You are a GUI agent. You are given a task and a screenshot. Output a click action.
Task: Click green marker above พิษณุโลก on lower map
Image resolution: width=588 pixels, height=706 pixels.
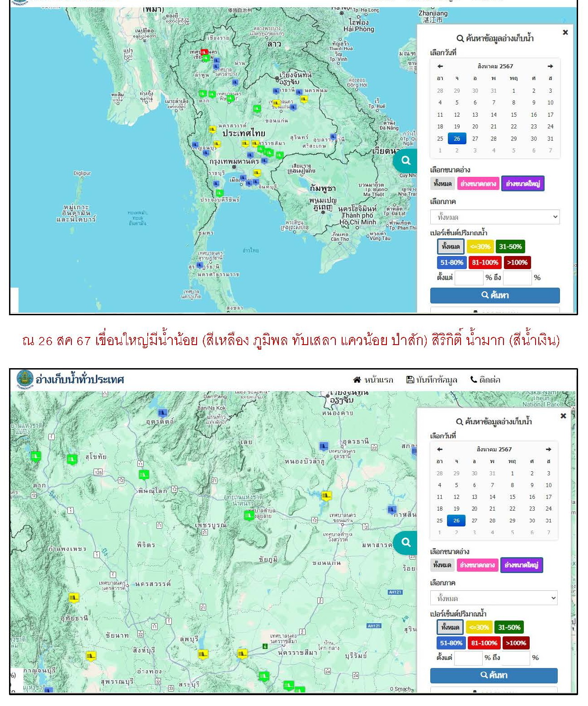click(x=144, y=474)
